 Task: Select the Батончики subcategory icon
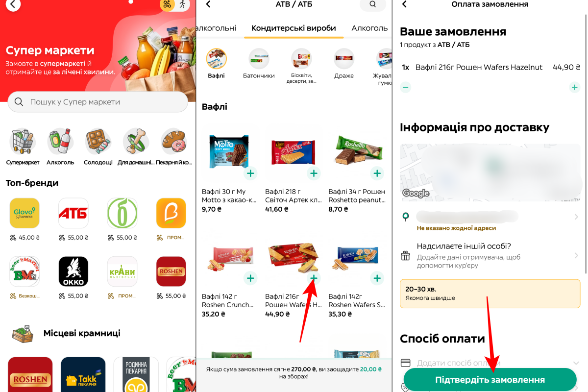[x=259, y=58]
